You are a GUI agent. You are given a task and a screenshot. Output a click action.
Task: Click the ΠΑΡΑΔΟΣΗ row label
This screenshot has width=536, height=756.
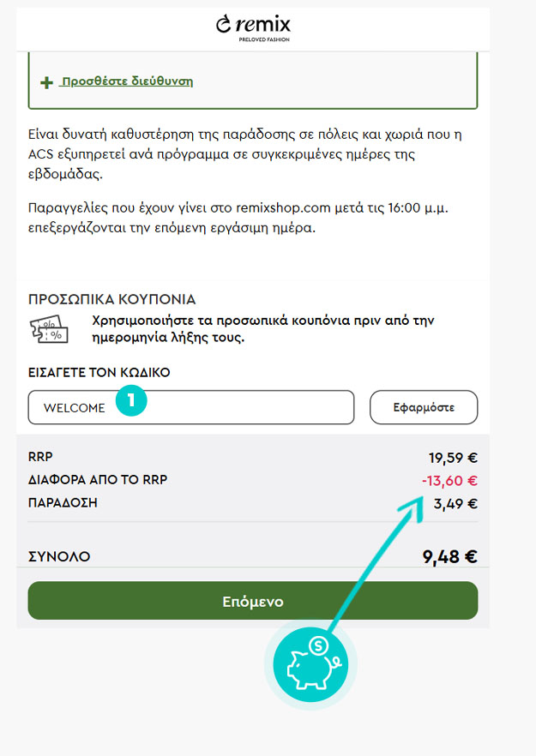63,502
